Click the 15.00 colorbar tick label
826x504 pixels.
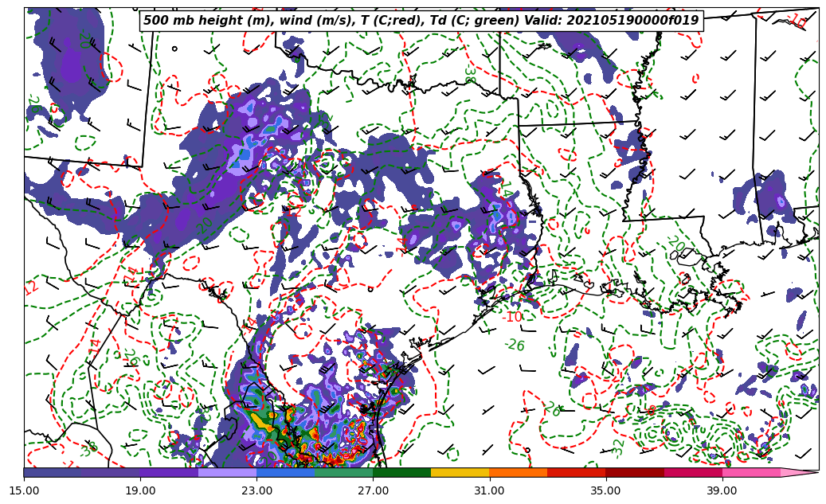pyautogui.click(x=24, y=490)
